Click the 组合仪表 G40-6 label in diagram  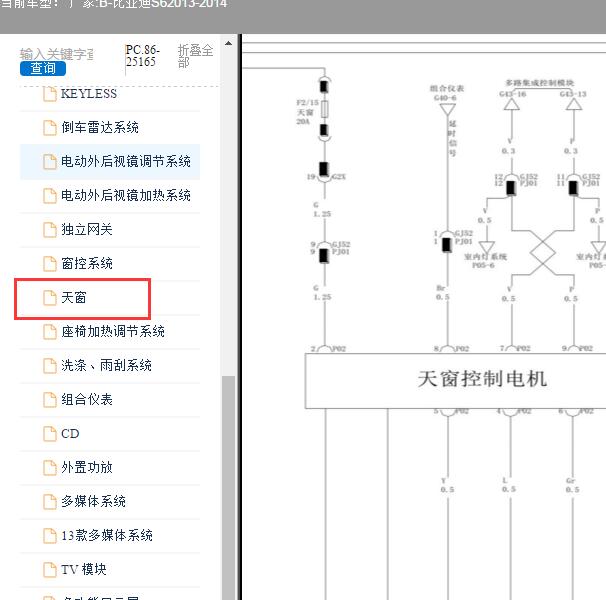pyautogui.click(x=447, y=93)
